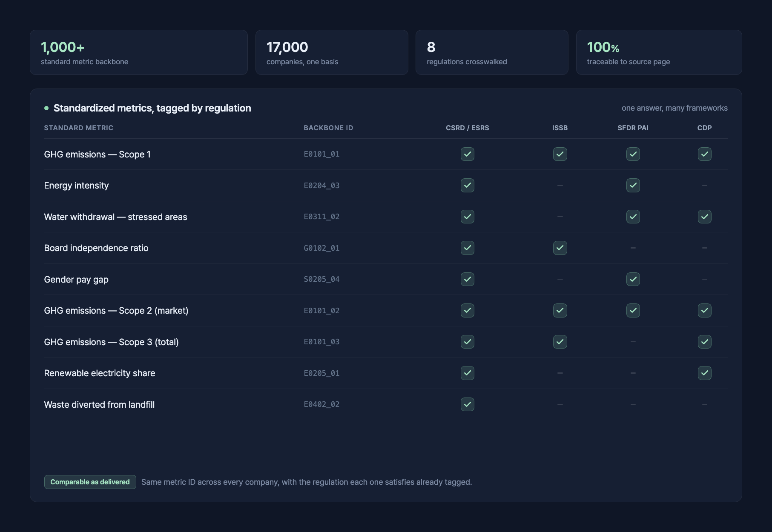This screenshot has height=532, width=772.
Task: Click SFDR PAI checkmark for Energy intensity
Action: (x=633, y=186)
